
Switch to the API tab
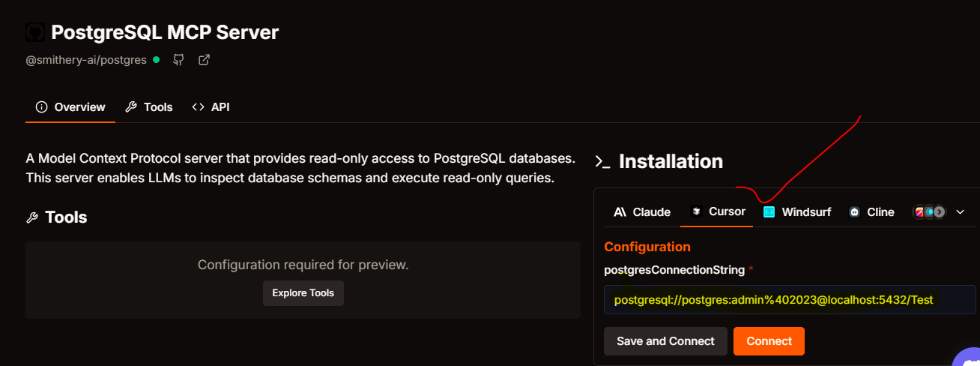click(x=211, y=107)
